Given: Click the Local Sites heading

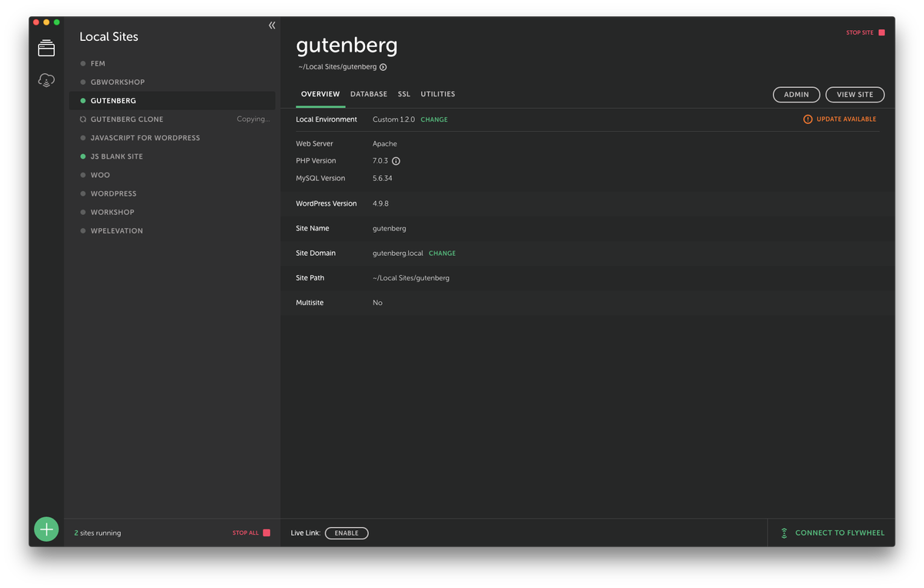Looking at the screenshot, I should tap(109, 36).
